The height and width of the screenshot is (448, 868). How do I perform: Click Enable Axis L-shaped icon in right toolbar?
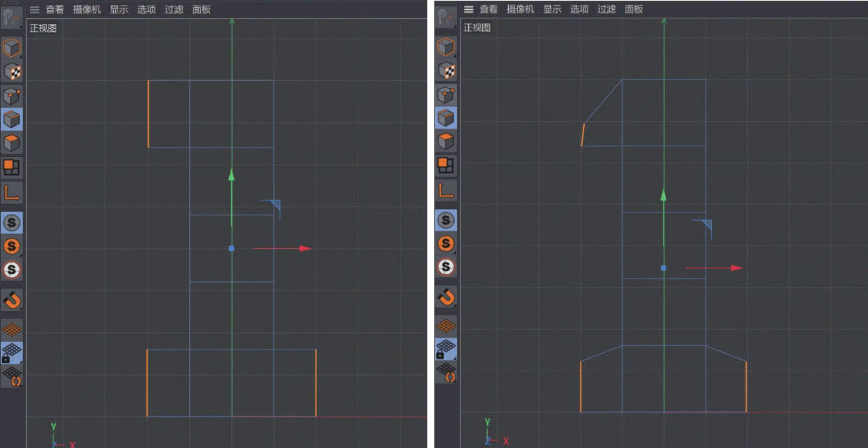pyautogui.click(x=446, y=190)
